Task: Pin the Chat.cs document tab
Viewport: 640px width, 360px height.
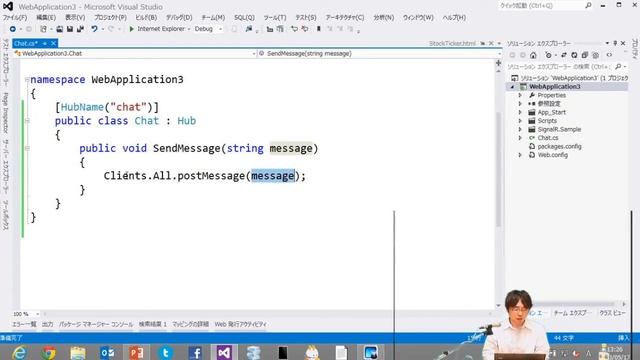Action: pyautogui.click(x=45, y=43)
